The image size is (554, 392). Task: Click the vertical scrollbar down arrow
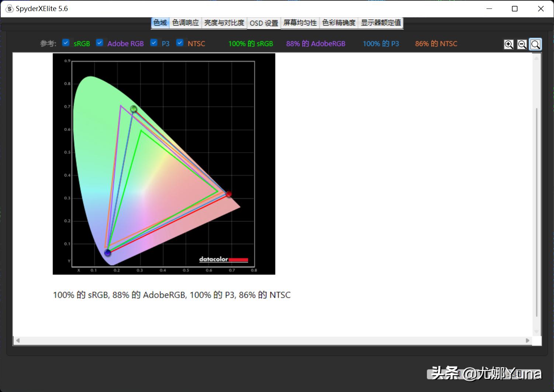pyautogui.click(x=537, y=332)
